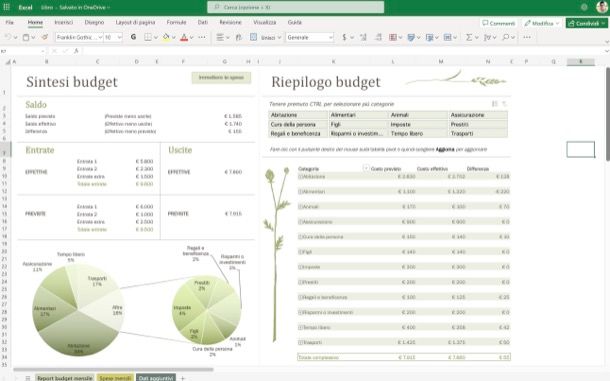Toggle the Animali slicer button
The image size is (610, 381).
(x=418, y=115)
